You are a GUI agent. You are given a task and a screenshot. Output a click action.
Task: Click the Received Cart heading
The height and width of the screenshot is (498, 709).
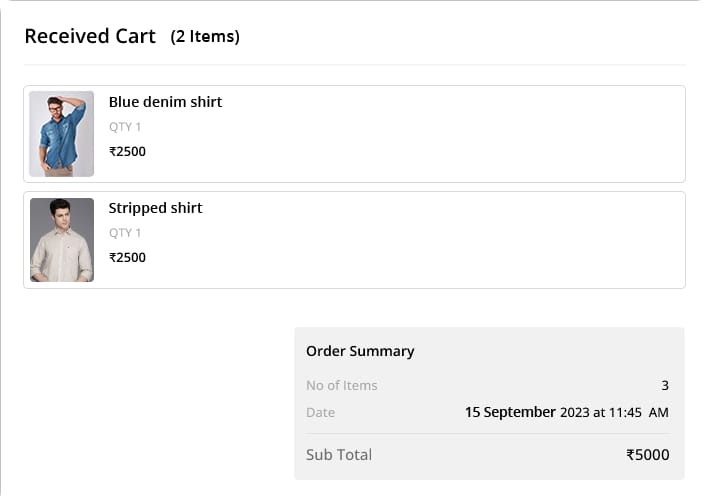click(x=90, y=37)
